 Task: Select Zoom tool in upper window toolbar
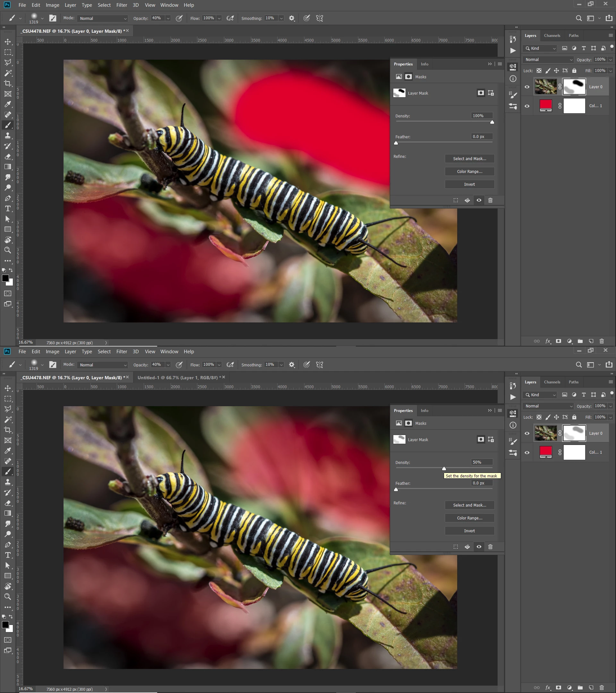(x=8, y=250)
